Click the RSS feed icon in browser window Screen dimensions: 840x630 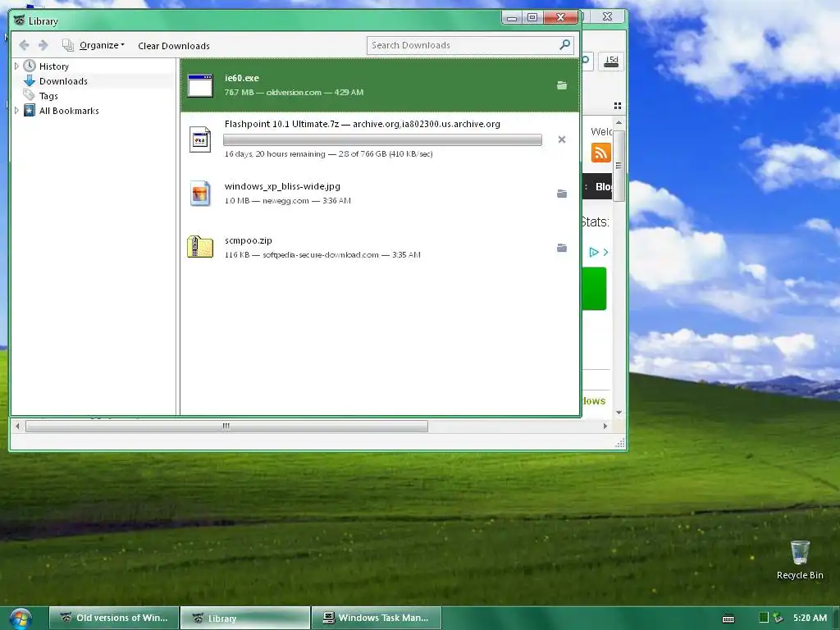600,153
